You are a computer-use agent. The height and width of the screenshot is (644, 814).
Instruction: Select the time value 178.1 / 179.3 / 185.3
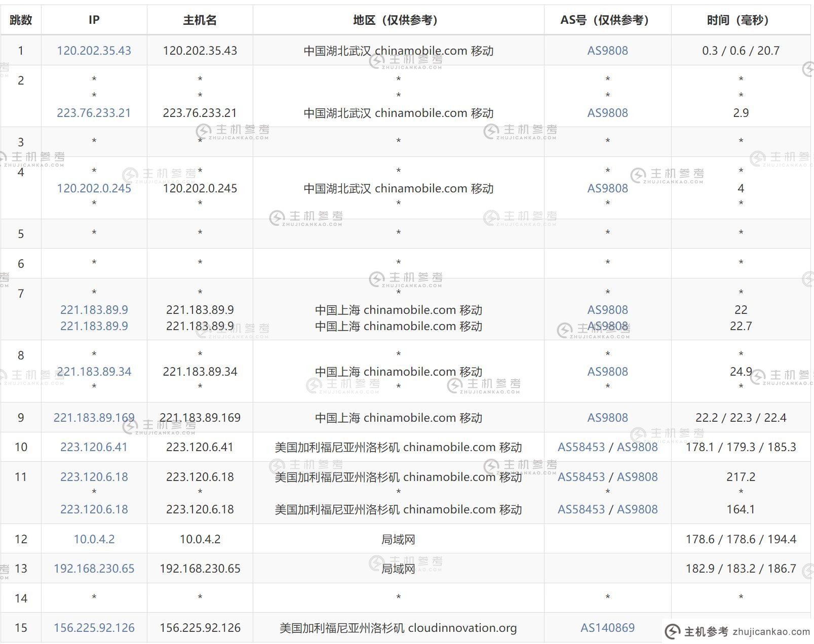(741, 447)
